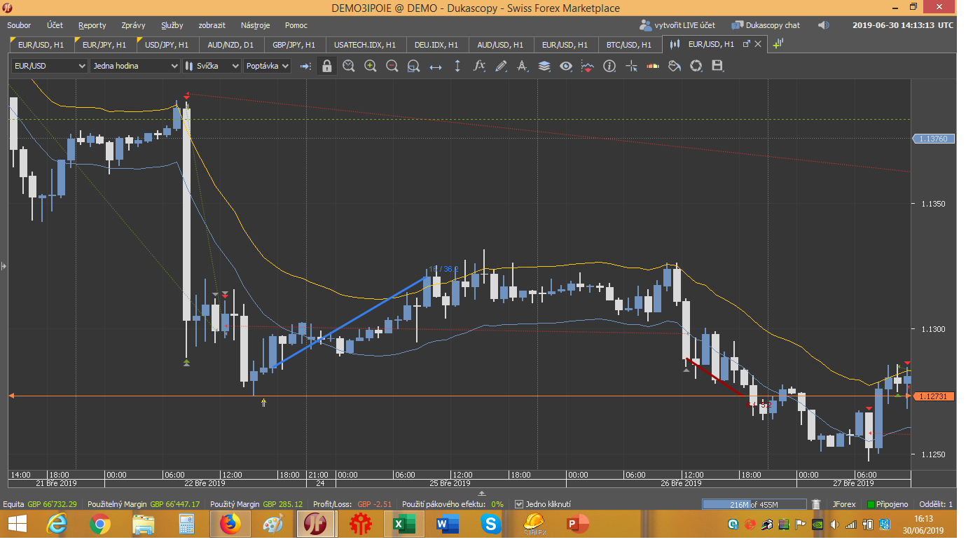Click the Windows Start button
Image resolution: width=980 pixels, height=556 pixels.
[18, 524]
